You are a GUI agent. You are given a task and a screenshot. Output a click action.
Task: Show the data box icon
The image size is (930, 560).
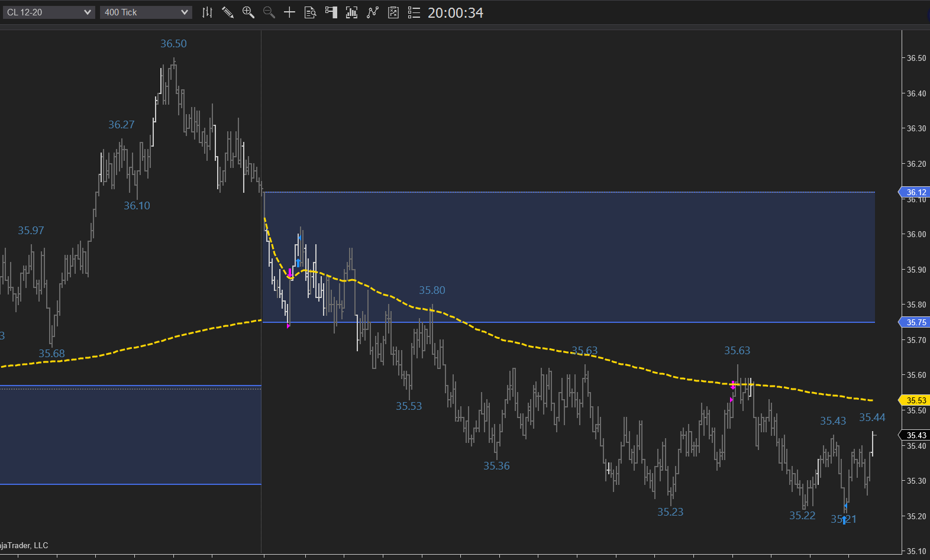tap(310, 12)
